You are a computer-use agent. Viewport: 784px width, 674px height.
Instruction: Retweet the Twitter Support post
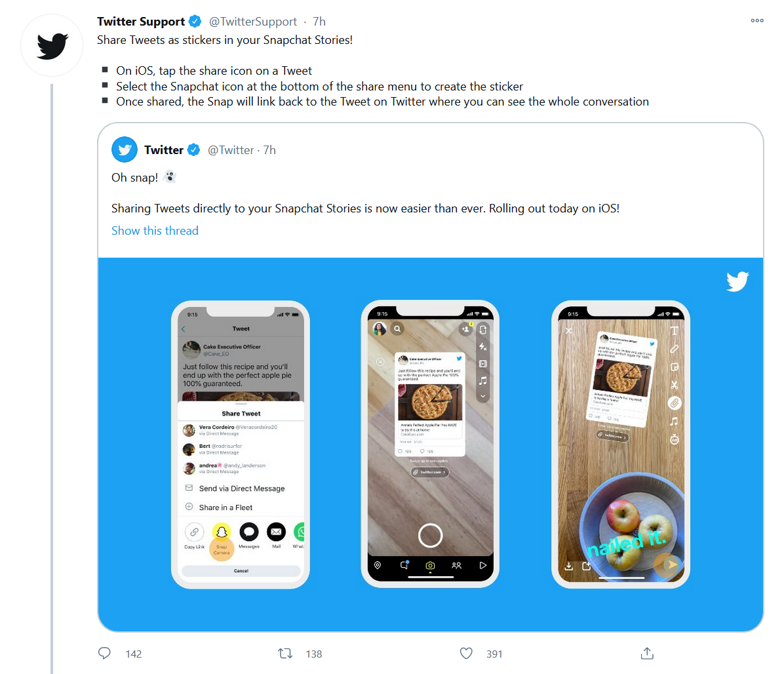click(x=285, y=653)
